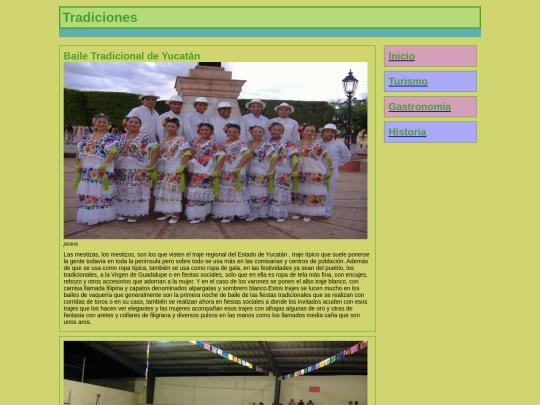The height and width of the screenshot is (405, 540).
Task: Click the paragraph starting Las mestizas, los mestizos
Action: coord(217,288)
